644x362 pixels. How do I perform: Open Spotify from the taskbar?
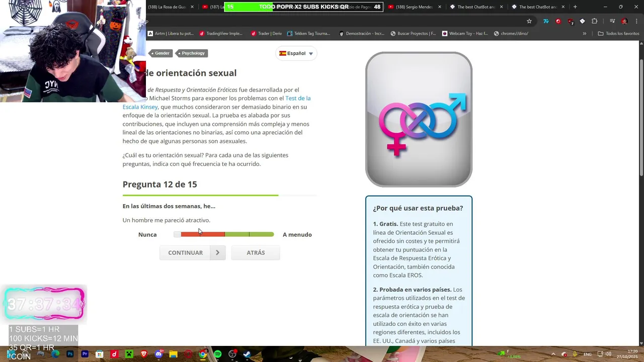pyautogui.click(x=217, y=354)
